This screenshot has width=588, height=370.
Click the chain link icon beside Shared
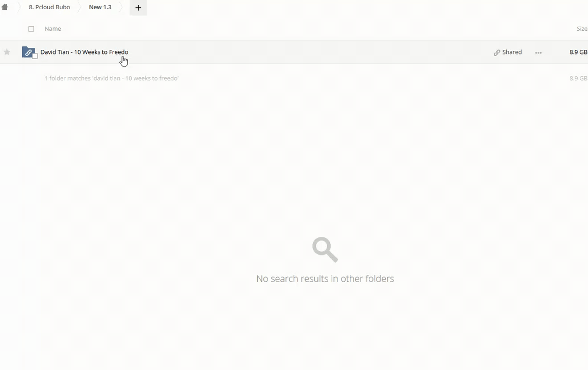click(x=497, y=52)
